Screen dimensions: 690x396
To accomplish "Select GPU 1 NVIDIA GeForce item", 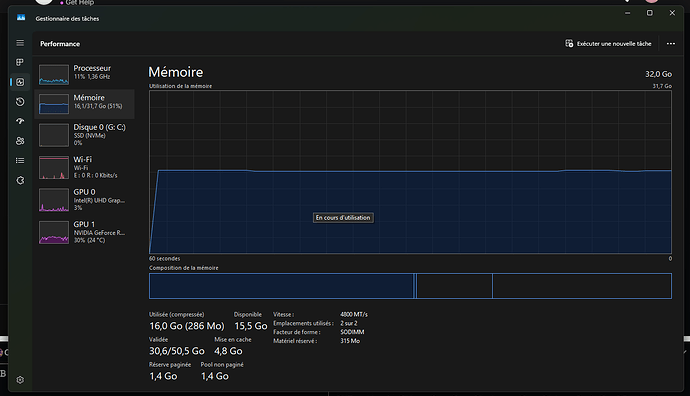I will [84, 232].
